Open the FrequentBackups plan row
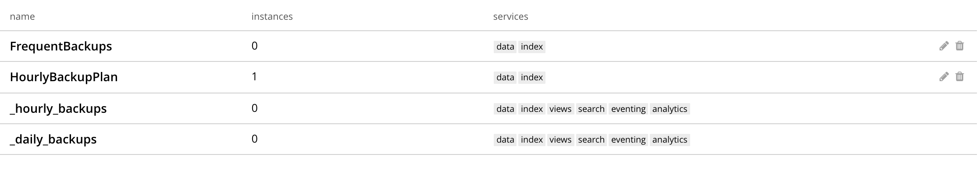 coord(61,47)
